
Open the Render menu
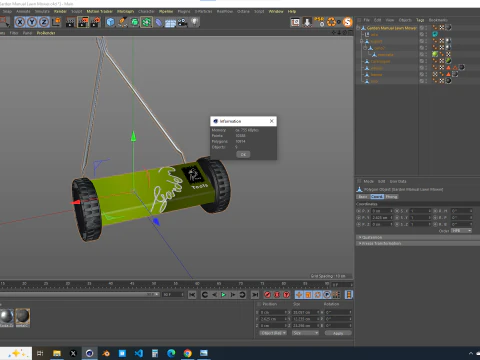[x=60, y=11]
